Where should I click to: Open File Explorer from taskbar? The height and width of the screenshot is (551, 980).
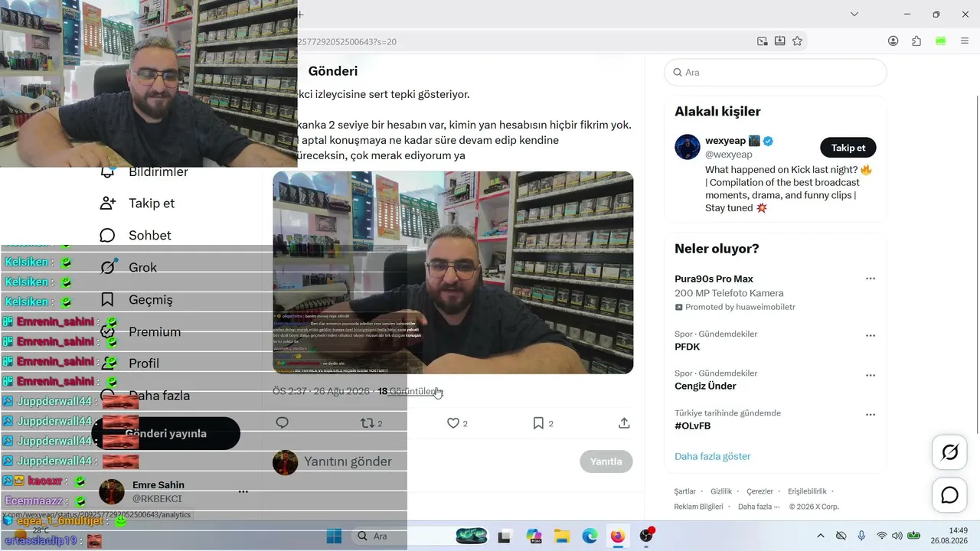click(562, 536)
